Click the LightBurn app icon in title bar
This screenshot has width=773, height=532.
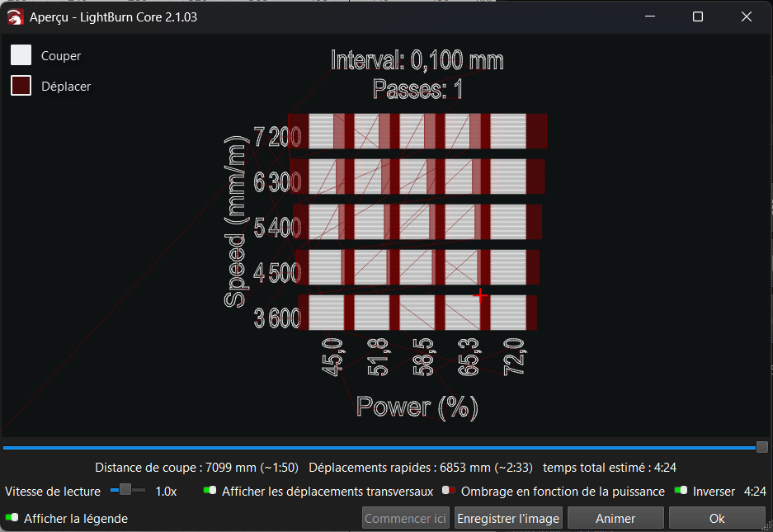click(16, 17)
